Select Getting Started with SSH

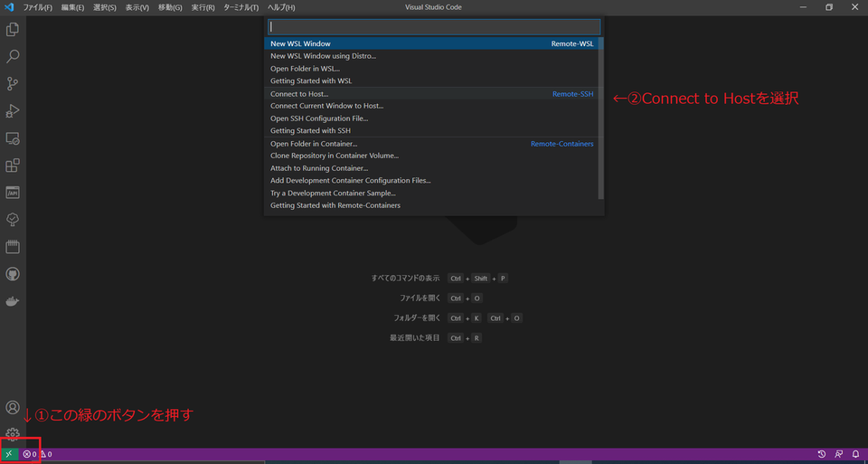coord(432,130)
